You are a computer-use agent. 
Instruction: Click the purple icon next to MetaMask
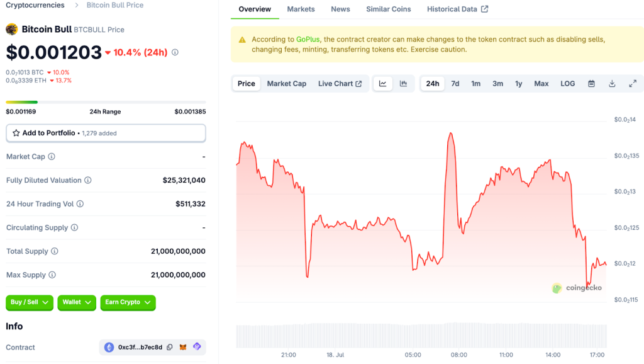(197, 347)
